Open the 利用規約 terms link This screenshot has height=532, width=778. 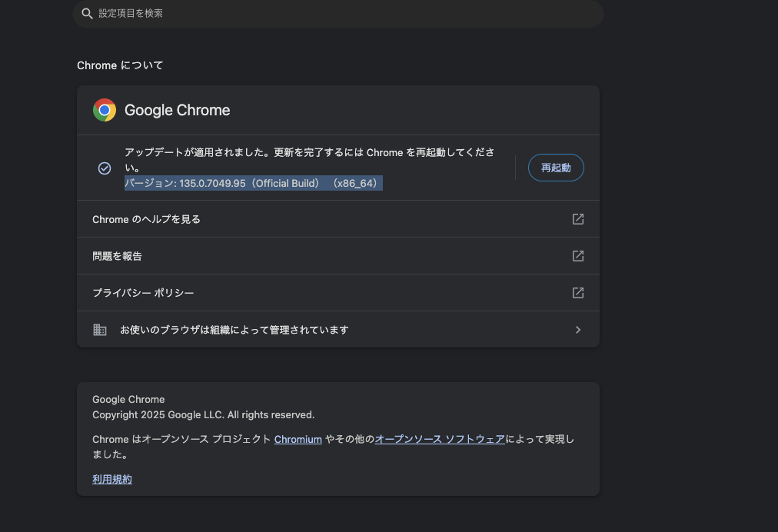click(x=112, y=480)
